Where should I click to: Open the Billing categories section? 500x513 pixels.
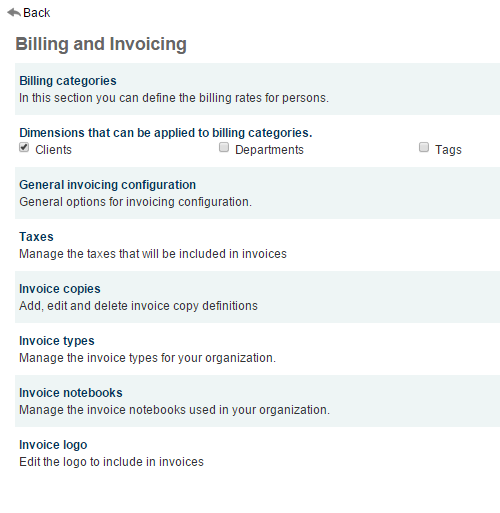[68, 81]
